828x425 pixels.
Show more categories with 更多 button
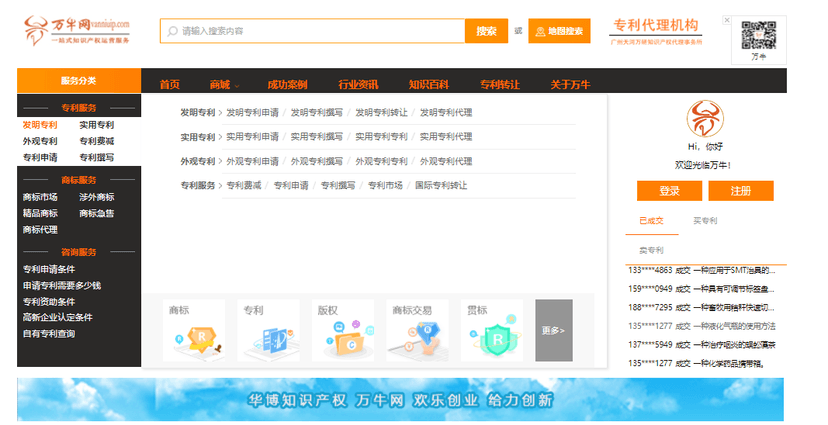pos(554,330)
